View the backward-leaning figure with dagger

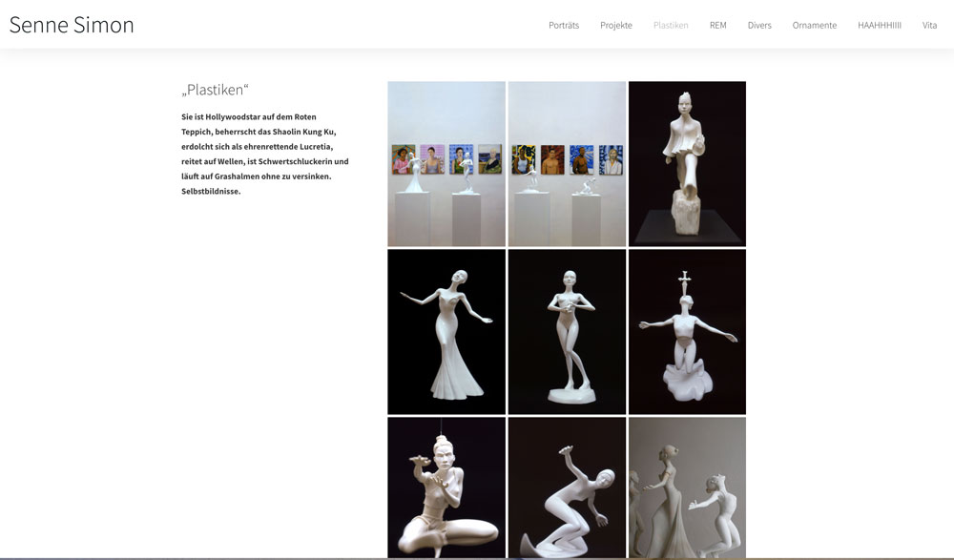tap(567, 487)
